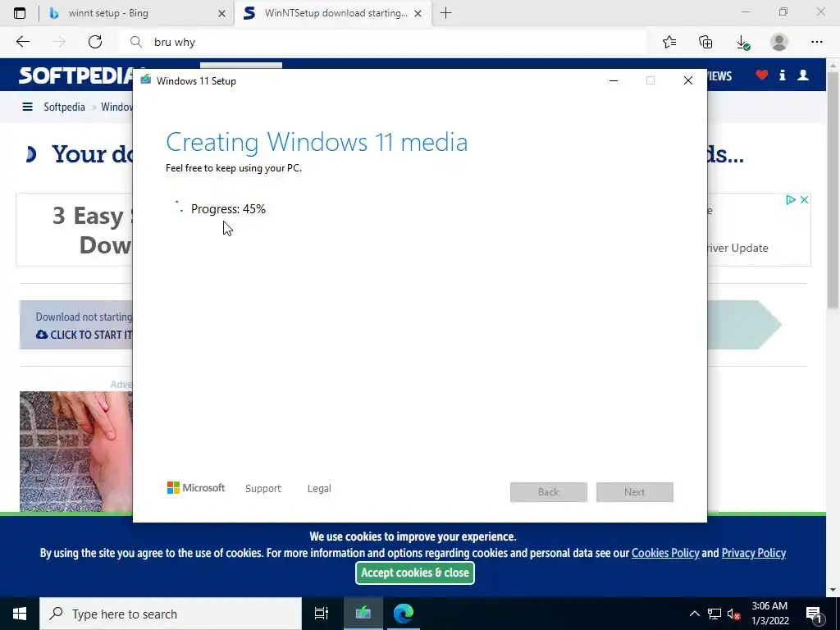Viewport: 840px width, 630px height.
Task: Go back in Edge browser
Action: [23, 42]
